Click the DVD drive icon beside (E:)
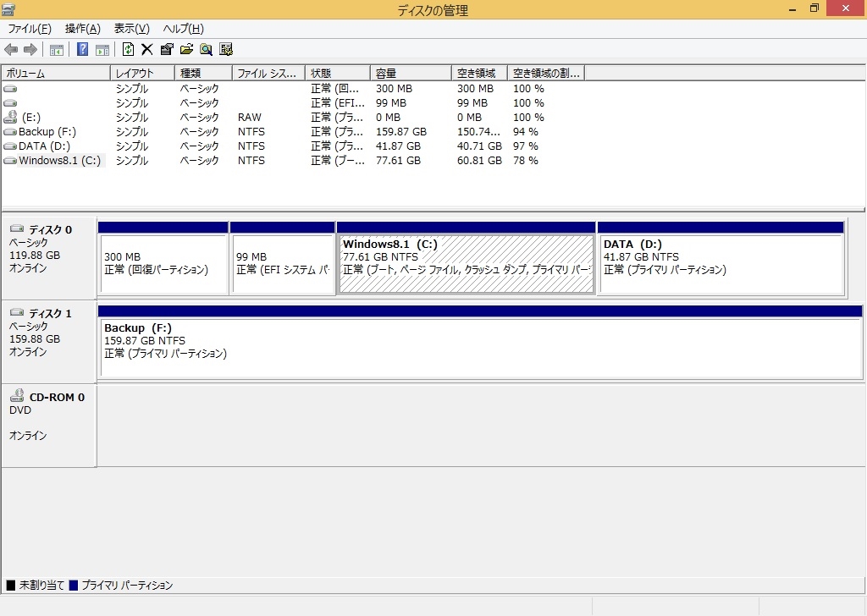 (10, 117)
